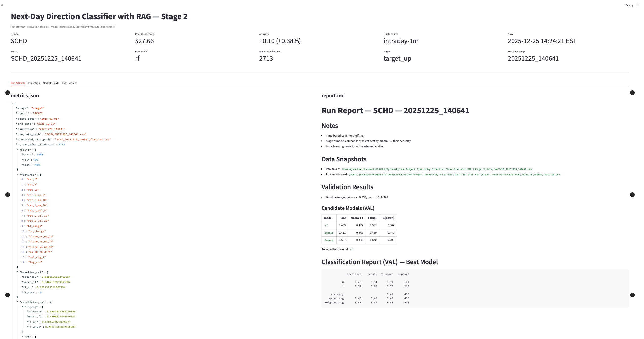Collapse the root JSON object arrow
Image resolution: width=644 pixels, height=339 pixels.
click(x=12, y=103)
